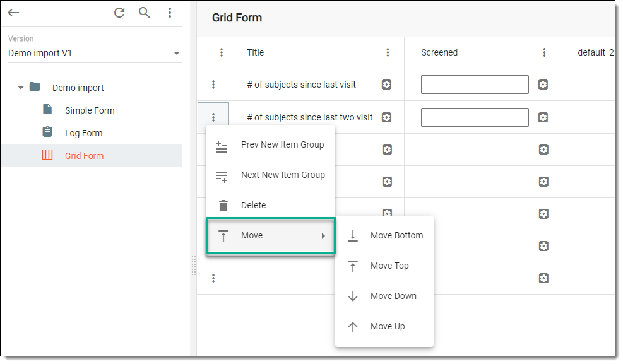623x364 pixels.
Task: Click the Title column header
Action: 256,52
